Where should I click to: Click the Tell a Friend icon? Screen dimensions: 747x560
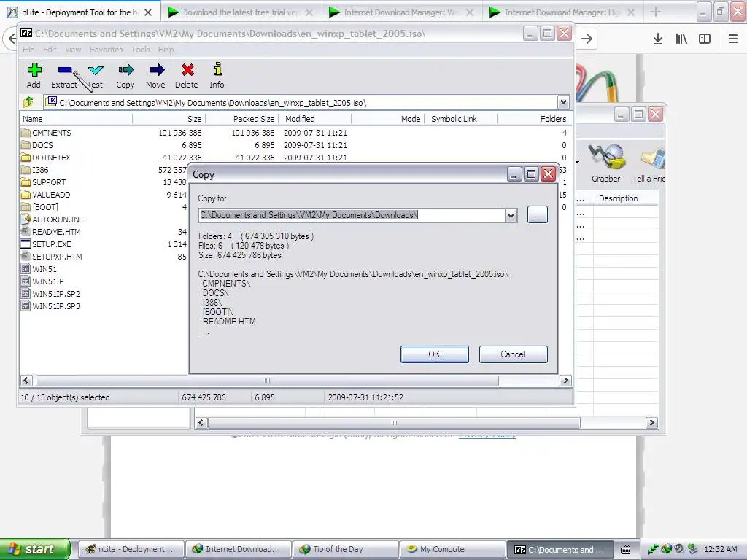tap(653, 158)
